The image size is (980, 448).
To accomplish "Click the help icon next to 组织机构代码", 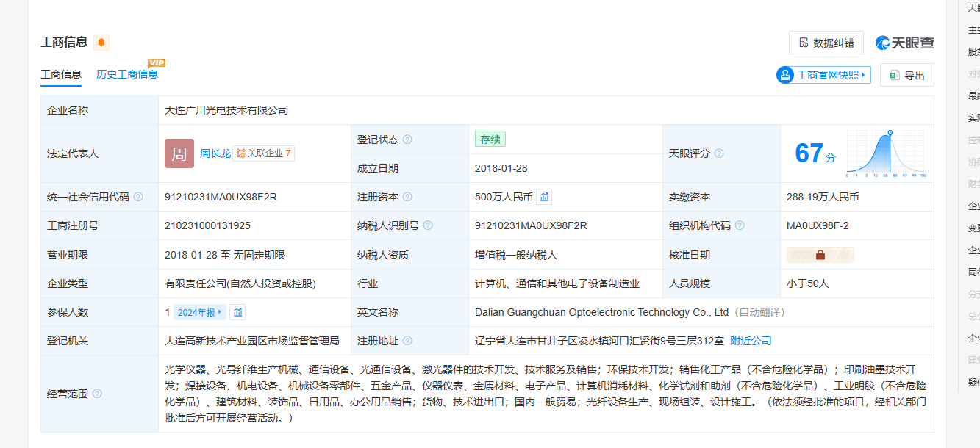I will coord(740,225).
